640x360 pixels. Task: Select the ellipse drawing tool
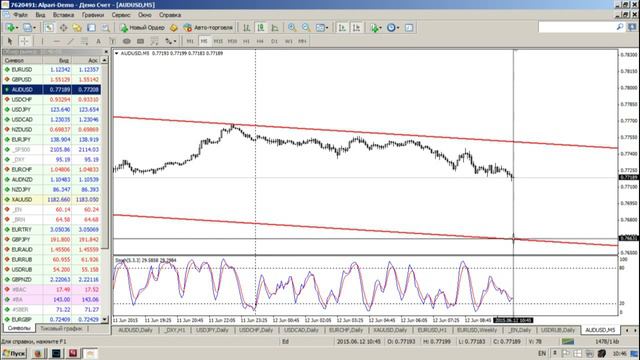pos(127,41)
